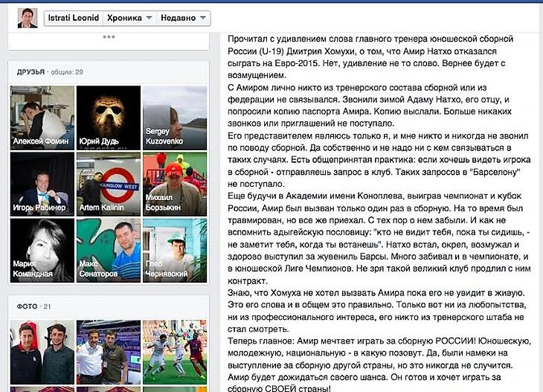Open friend Алексей Фомин's thumbnail
This screenshot has height=392, width=543.
[x=42, y=118]
